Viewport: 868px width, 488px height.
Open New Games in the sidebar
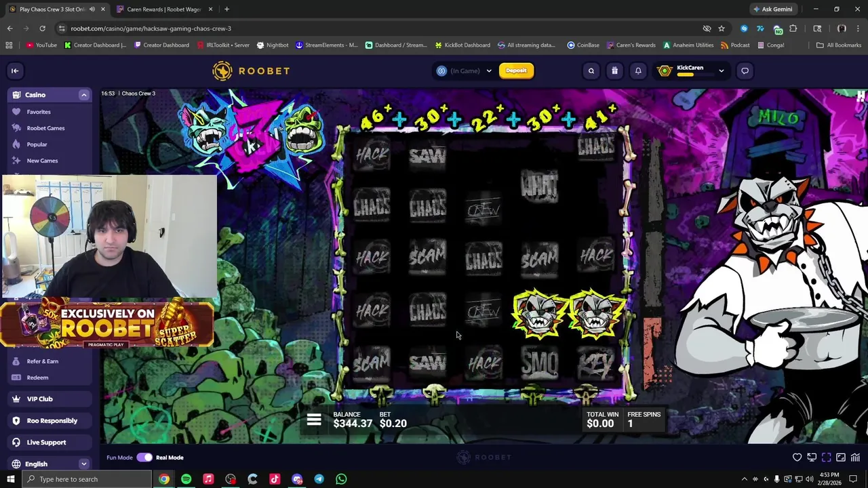[42, 161]
